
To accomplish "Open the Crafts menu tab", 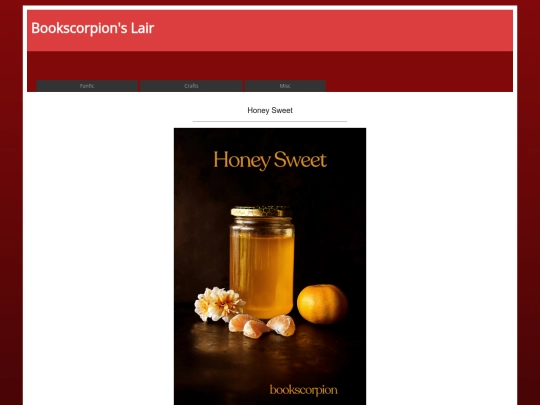I will [x=191, y=86].
